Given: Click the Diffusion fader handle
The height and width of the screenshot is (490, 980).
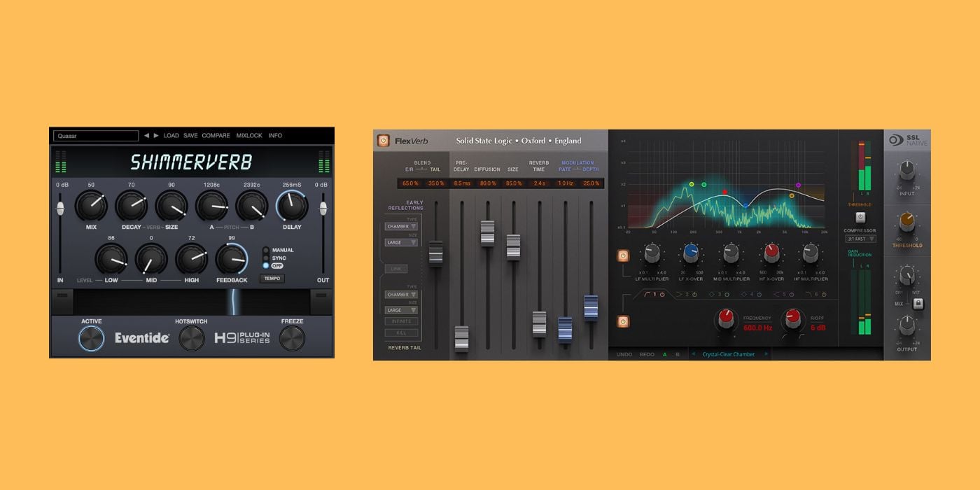Looking at the screenshot, I should click(x=487, y=233).
